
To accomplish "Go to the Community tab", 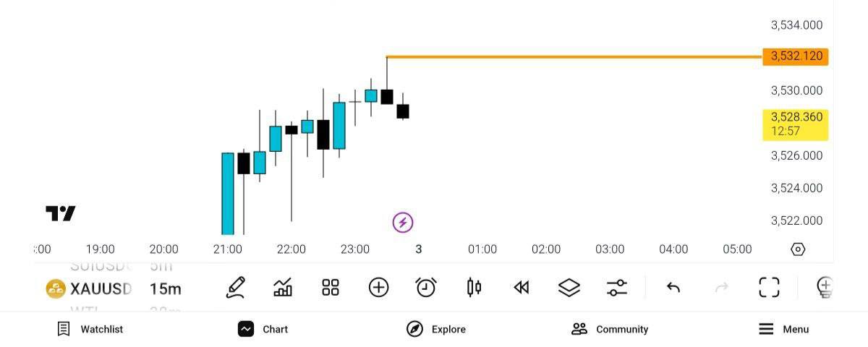I will click(610, 329).
